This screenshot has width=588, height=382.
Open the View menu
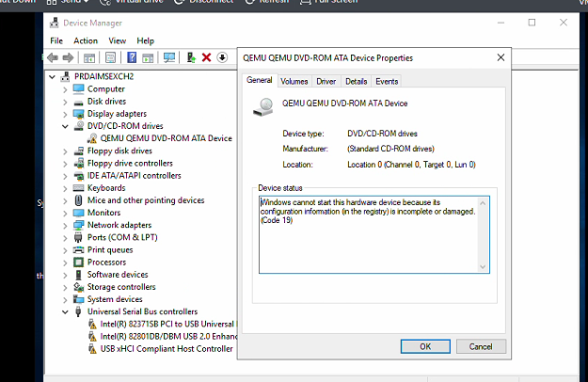point(117,40)
